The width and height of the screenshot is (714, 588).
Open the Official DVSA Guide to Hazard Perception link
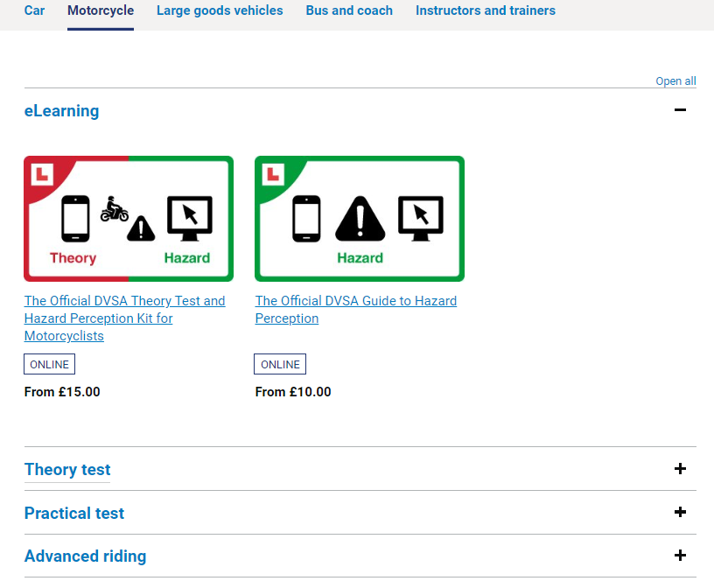tap(355, 310)
